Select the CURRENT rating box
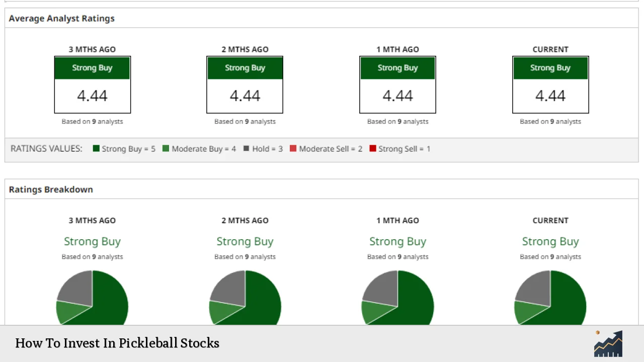The height and width of the screenshot is (362, 644). [x=550, y=84]
